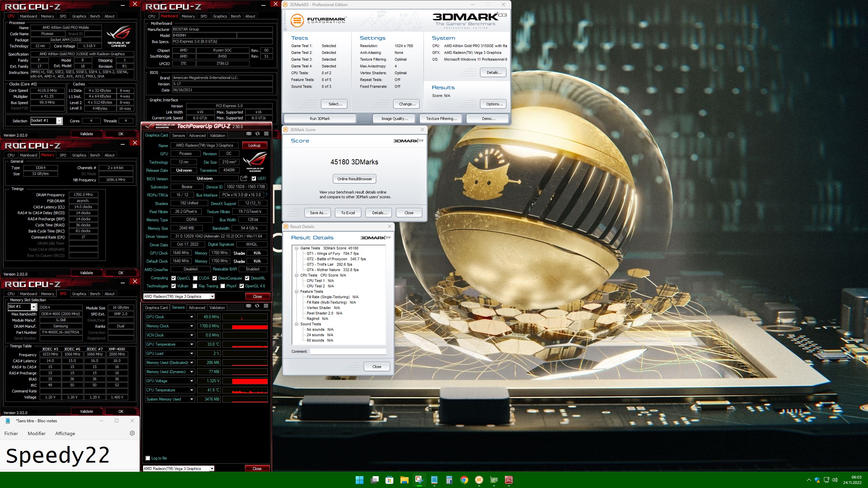Open Calculator from the taskbar
Viewport: 868px width, 488px height.
point(449,480)
